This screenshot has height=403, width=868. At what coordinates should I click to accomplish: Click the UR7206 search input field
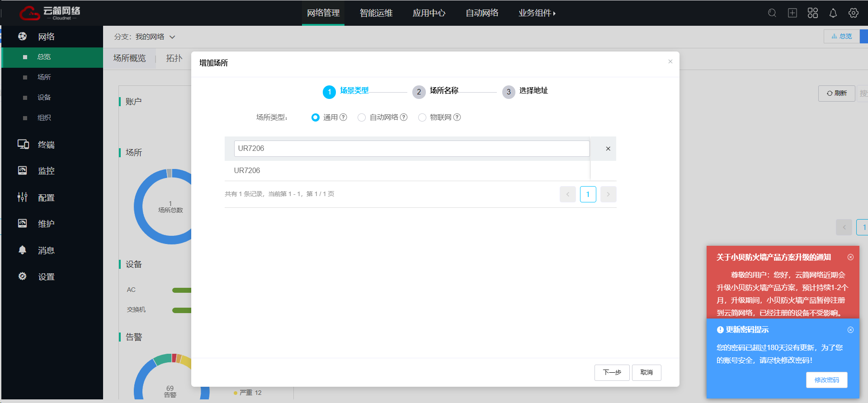[x=412, y=149]
